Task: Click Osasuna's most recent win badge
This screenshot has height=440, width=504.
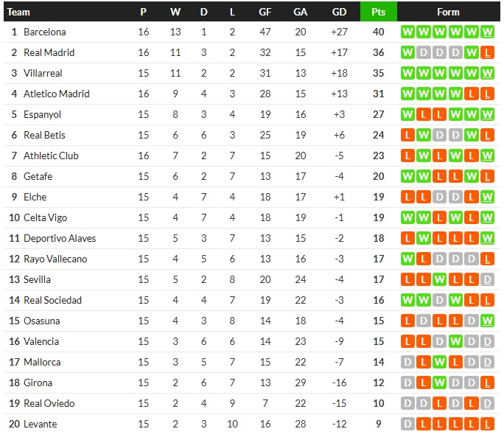Action: pyautogui.click(x=487, y=321)
